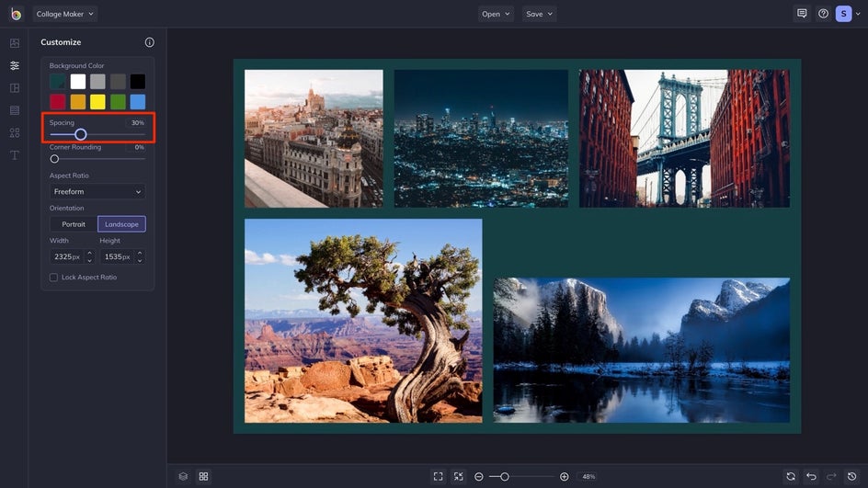Open the Graphics elements sidebar icon
The image size is (868, 488).
(14, 132)
